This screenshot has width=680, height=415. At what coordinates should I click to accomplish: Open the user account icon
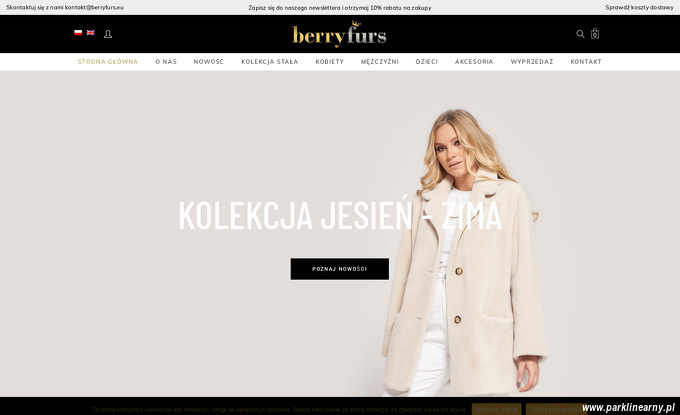108,34
